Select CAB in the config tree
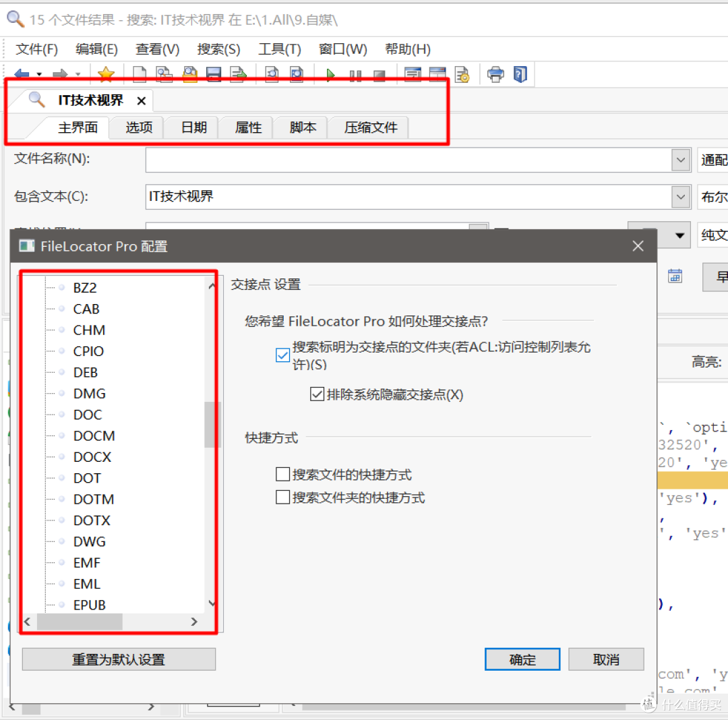The image size is (728, 720). tap(86, 309)
